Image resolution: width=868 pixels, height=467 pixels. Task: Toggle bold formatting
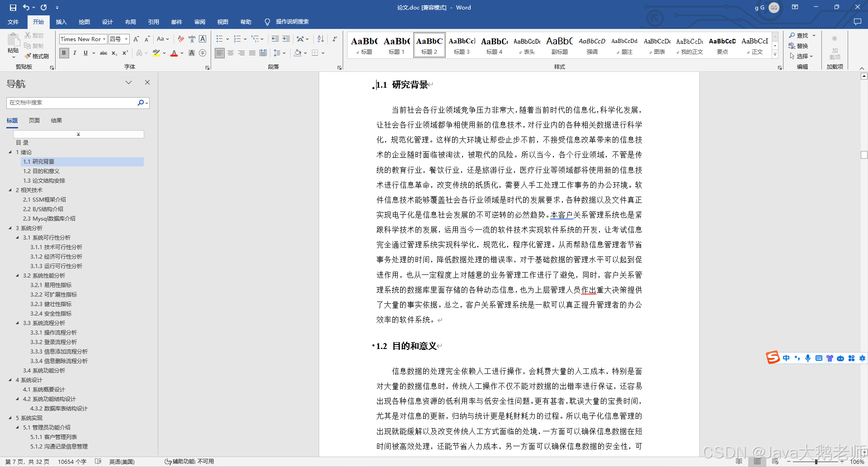tap(64, 53)
